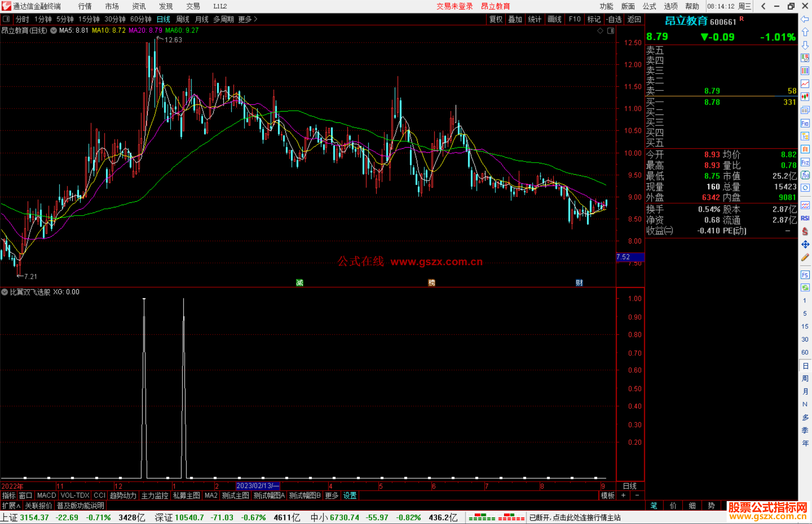The height and width of the screenshot is (524, 812).
Task: Click the RSI indicator sidebar icon
Action: point(805,218)
